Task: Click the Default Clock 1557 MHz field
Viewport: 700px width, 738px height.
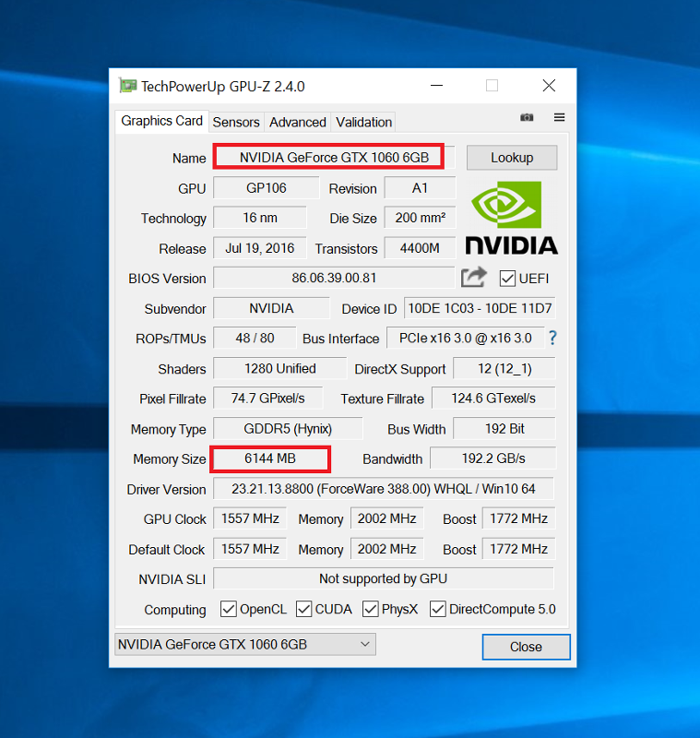Action: point(250,549)
